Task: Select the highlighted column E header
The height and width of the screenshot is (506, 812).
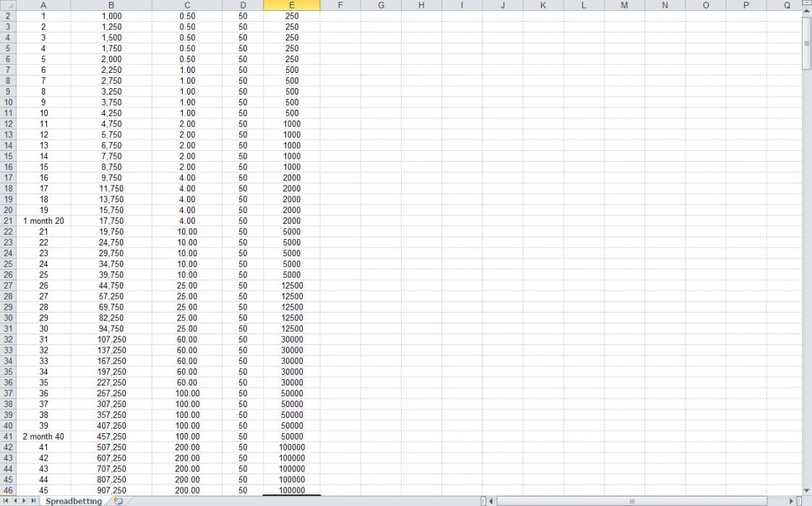Action: (x=292, y=5)
